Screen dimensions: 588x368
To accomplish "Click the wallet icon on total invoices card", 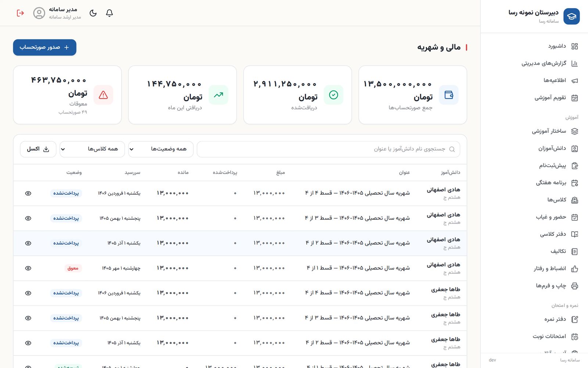I will (x=449, y=95).
